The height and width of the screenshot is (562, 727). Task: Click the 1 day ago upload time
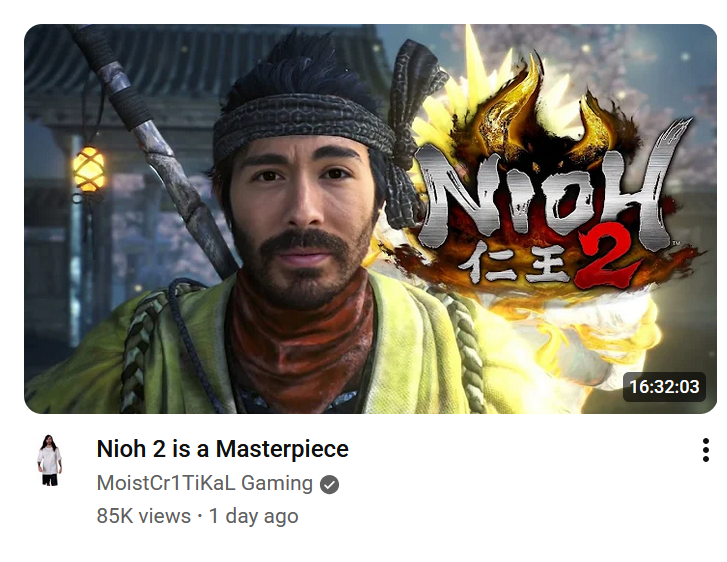(x=254, y=516)
